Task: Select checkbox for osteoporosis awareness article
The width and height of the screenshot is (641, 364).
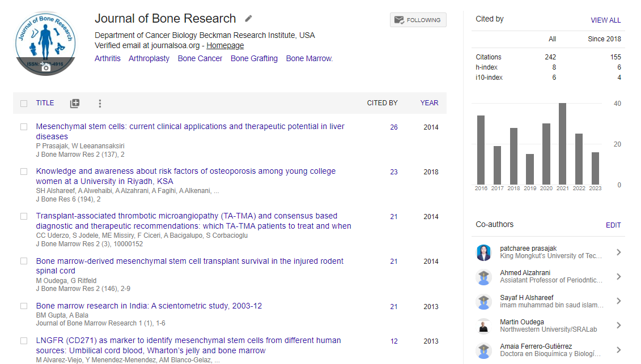Action: [24, 172]
